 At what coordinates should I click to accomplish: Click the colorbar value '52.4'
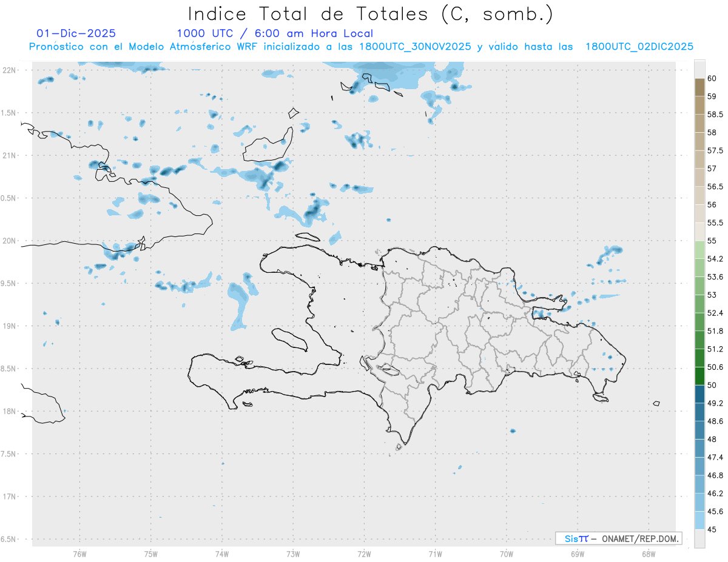pos(715,313)
